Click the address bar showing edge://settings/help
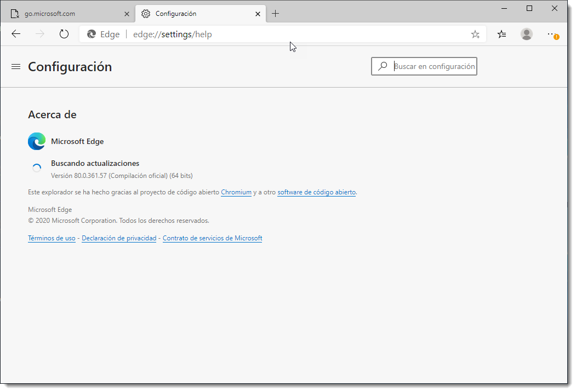Screen dimensions: 576x392 click(283, 34)
